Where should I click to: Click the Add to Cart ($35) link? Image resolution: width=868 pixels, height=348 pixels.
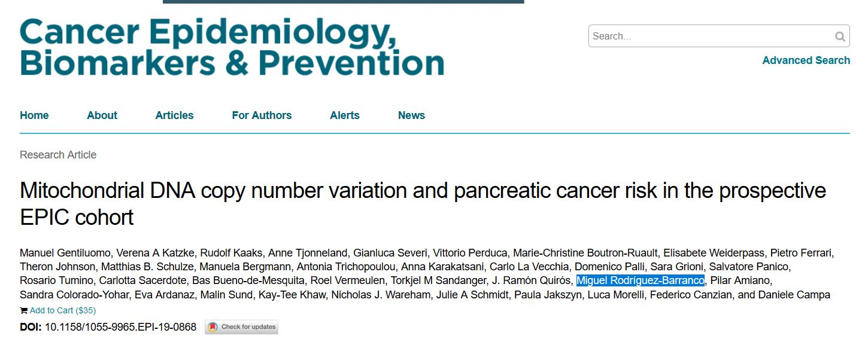click(x=62, y=310)
